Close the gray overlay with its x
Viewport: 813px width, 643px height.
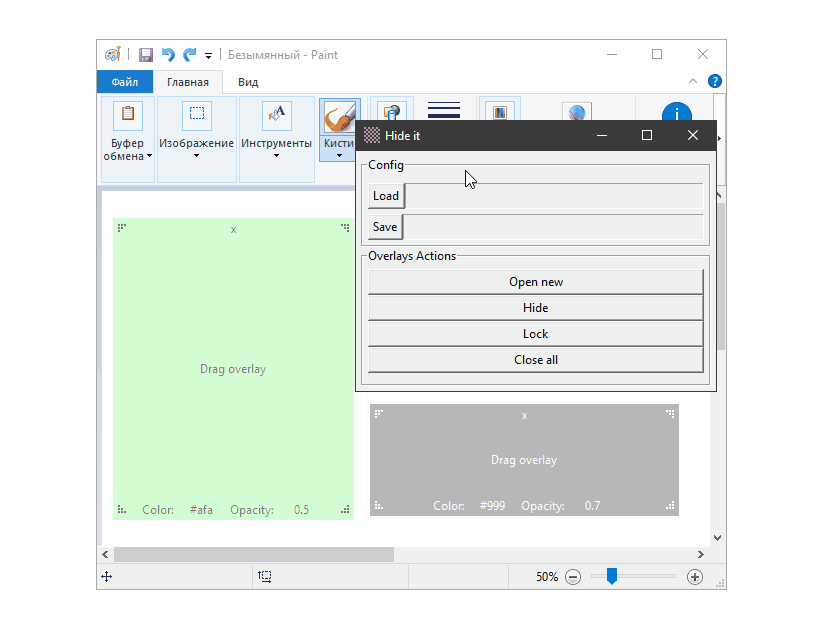pyautogui.click(x=524, y=416)
